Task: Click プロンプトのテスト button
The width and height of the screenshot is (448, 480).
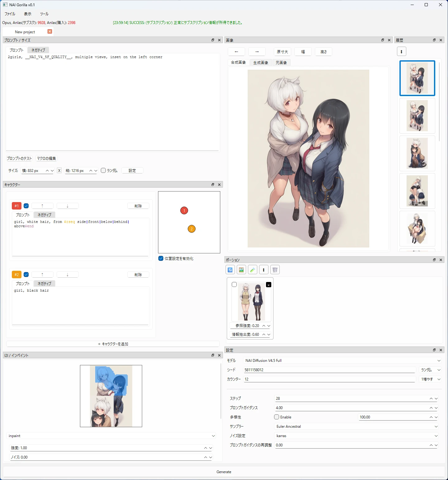Action: (19, 158)
